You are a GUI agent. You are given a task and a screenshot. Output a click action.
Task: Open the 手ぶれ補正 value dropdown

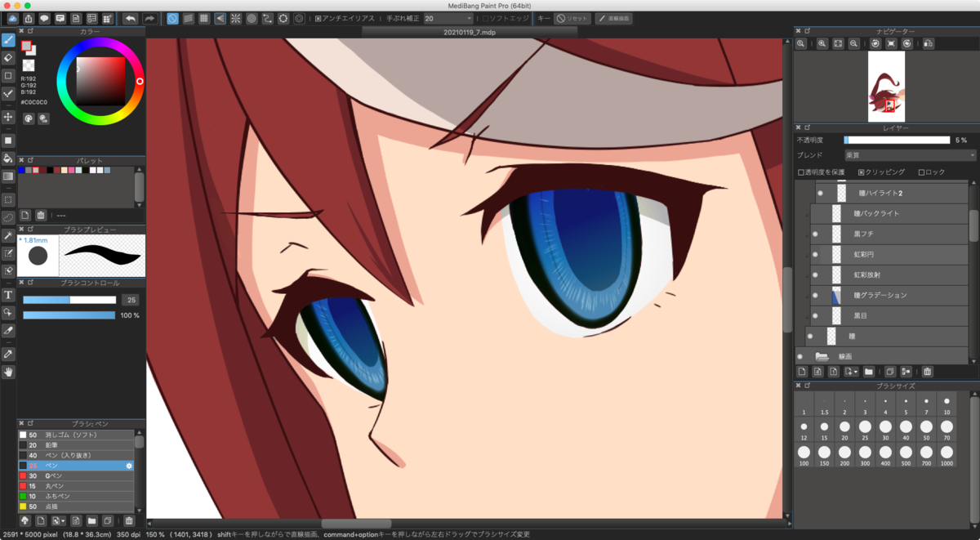point(448,18)
